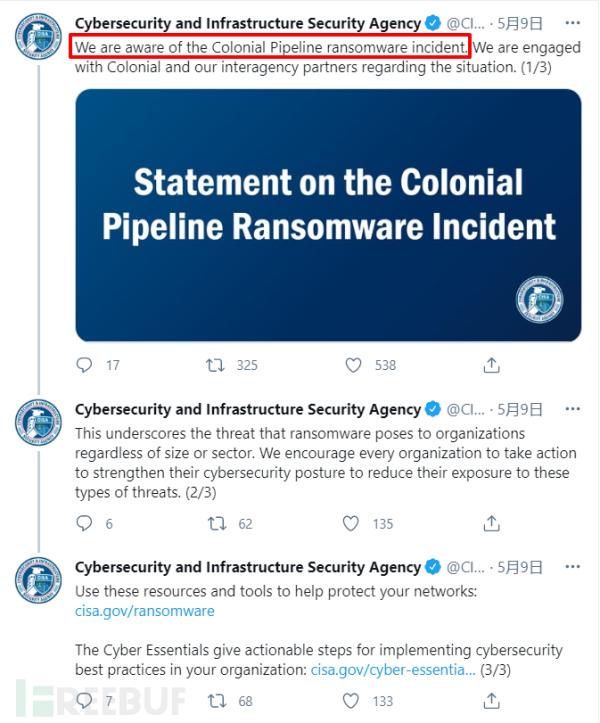Share the second tweet (2/3)
Viewport: 600px width, 723px height.
tap(491, 523)
